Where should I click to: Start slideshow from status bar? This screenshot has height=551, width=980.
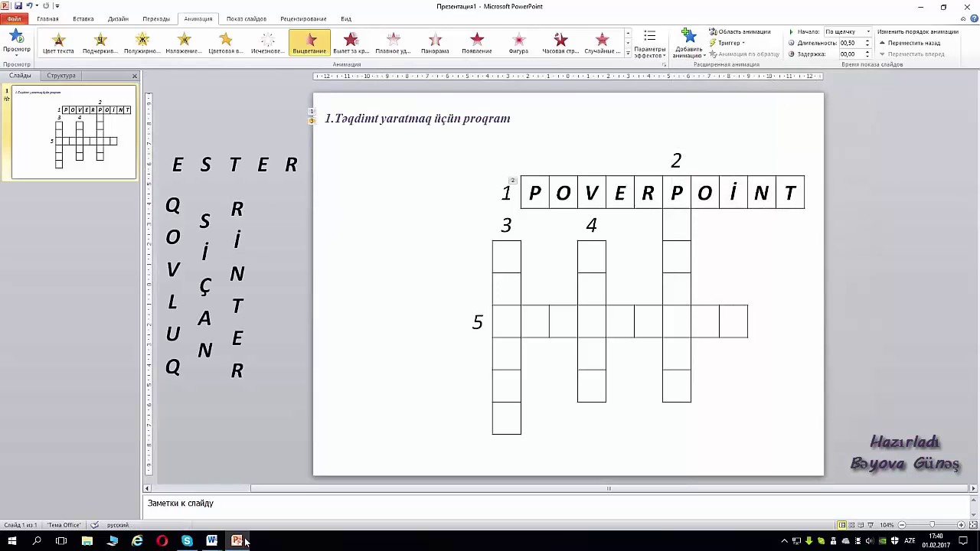871,525
